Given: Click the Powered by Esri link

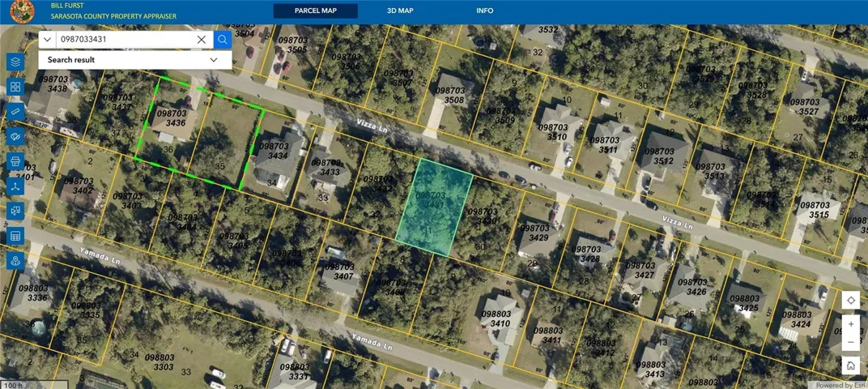Looking at the screenshot, I should [x=839, y=385].
